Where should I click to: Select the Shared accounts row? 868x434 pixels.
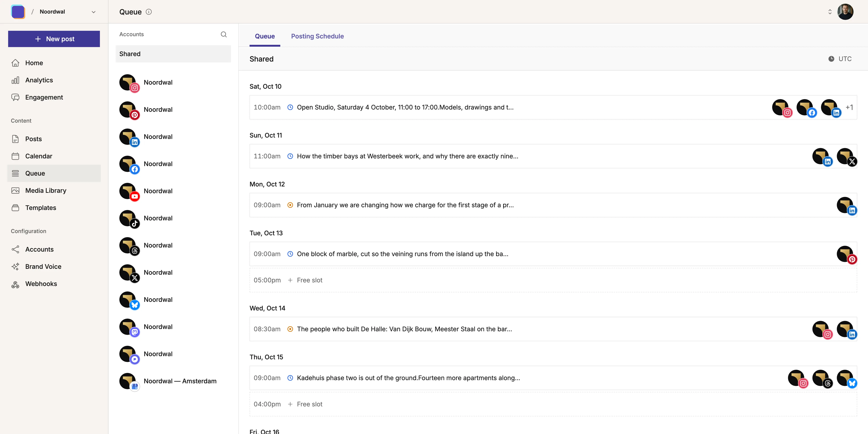[173, 54]
